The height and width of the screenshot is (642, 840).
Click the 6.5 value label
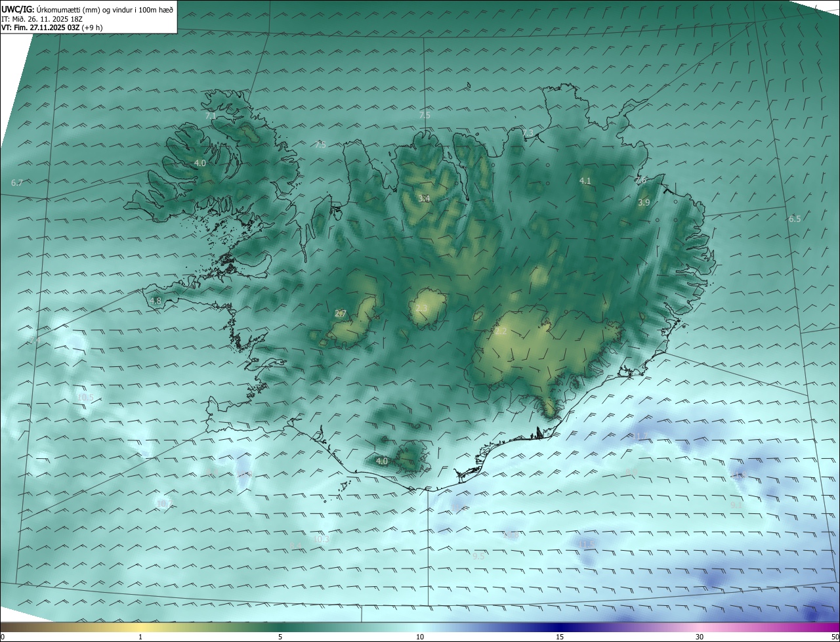pos(795,219)
